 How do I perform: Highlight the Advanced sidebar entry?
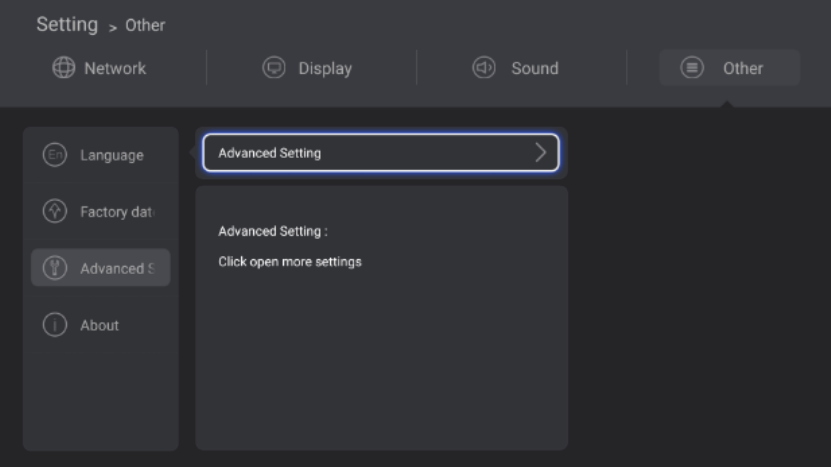click(x=116, y=268)
